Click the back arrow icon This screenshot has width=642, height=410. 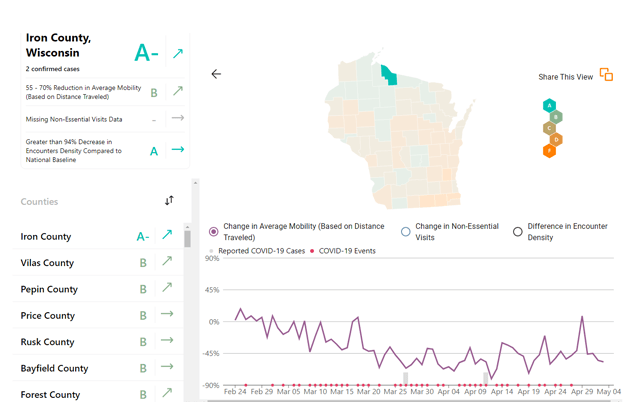[x=216, y=74]
